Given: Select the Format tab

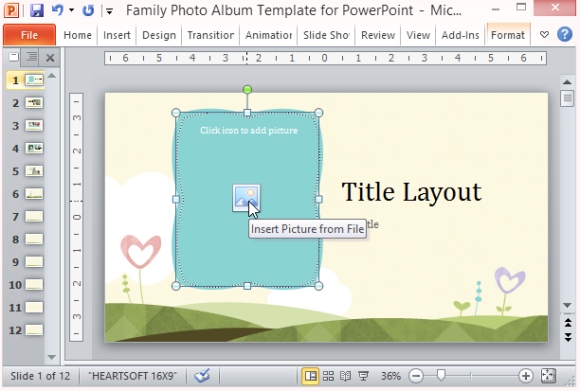Looking at the screenshot, I should pos(508,35).
